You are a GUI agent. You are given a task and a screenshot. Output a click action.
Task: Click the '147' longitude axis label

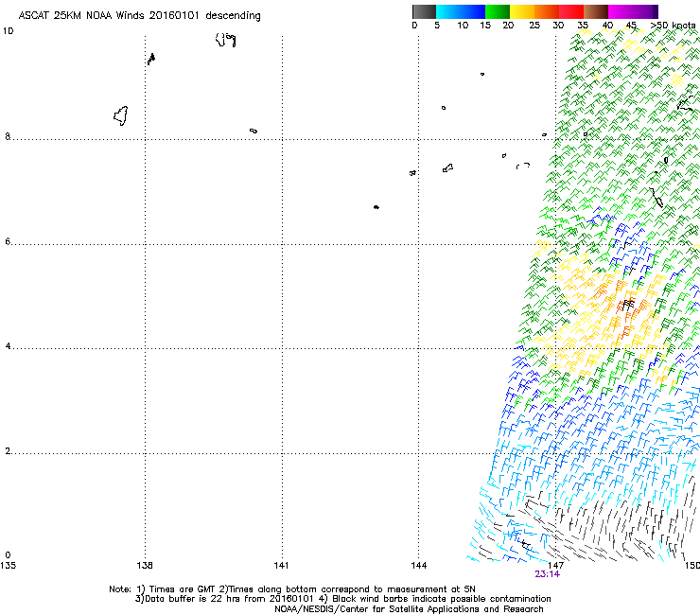tap(555, 566)
